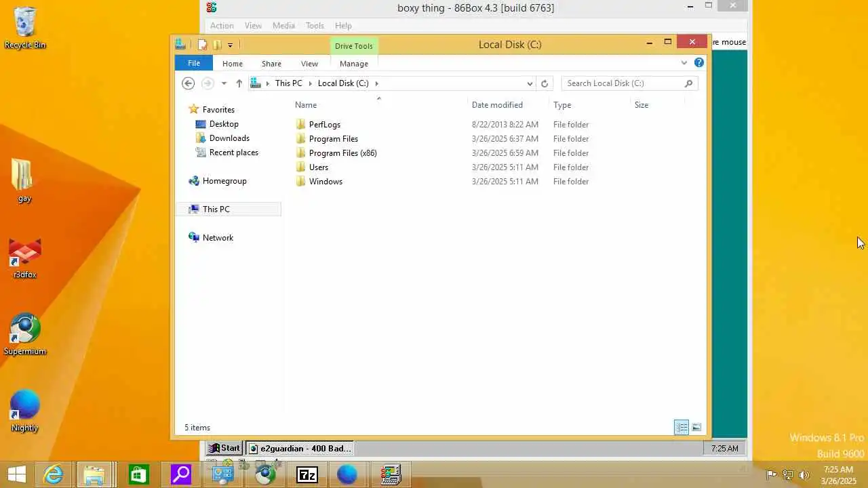Select Downloads under Favorites
The width and height of the screenshot is (868, 488).
point(229,138)
